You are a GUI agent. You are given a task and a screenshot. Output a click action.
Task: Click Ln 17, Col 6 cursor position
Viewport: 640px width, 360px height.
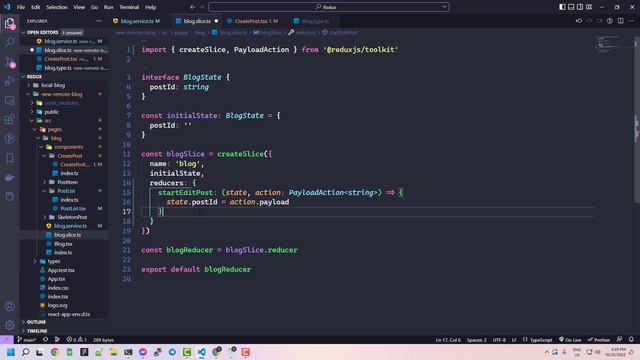[448, 340]
